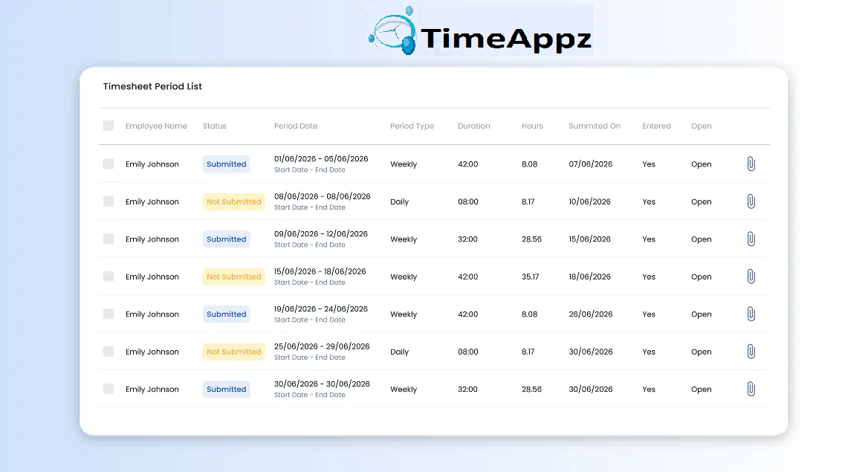Open attachment for period 30/06/2026 - 30/06/2026

pos(751,389)
